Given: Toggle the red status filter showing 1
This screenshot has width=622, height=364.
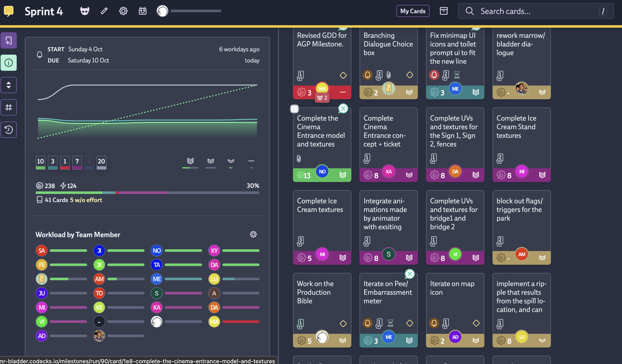Looking at the screenshot, I should [65, 163].
